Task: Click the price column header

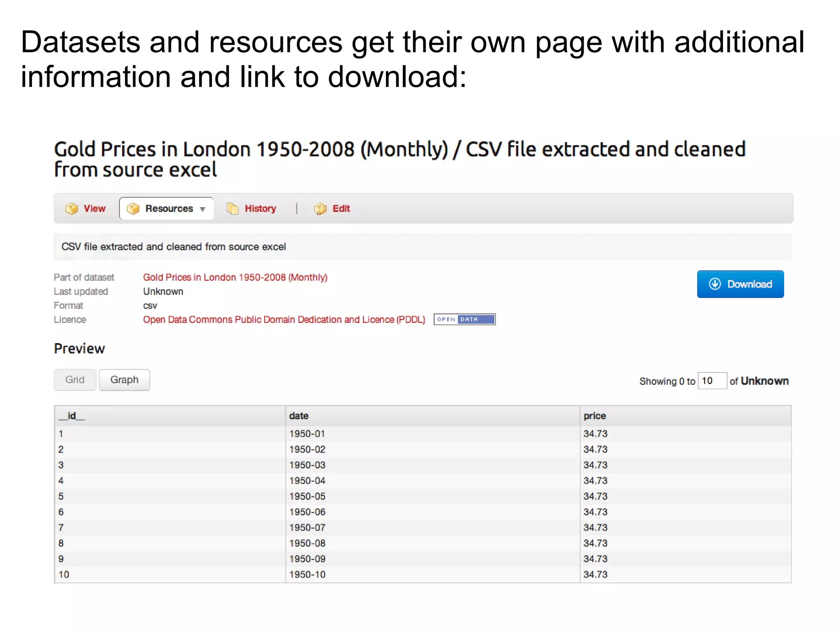Action: pyautogui.click(x=594, y=416)
